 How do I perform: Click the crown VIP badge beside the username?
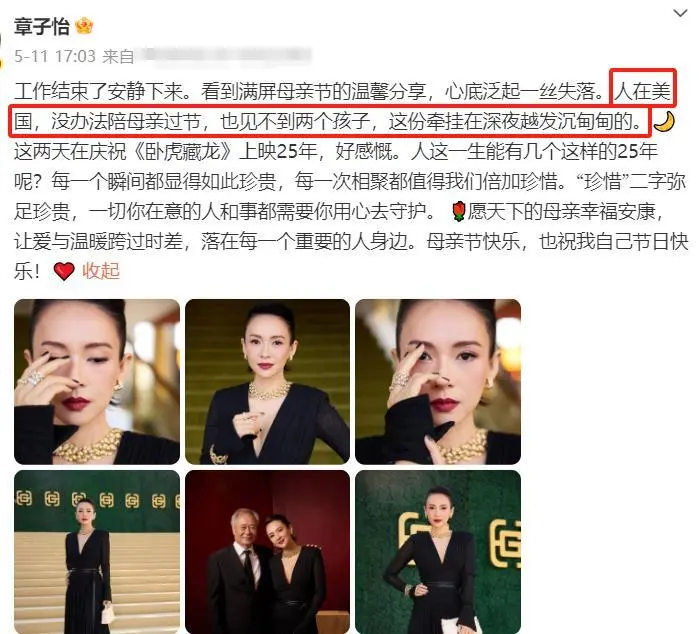[84, 26]
